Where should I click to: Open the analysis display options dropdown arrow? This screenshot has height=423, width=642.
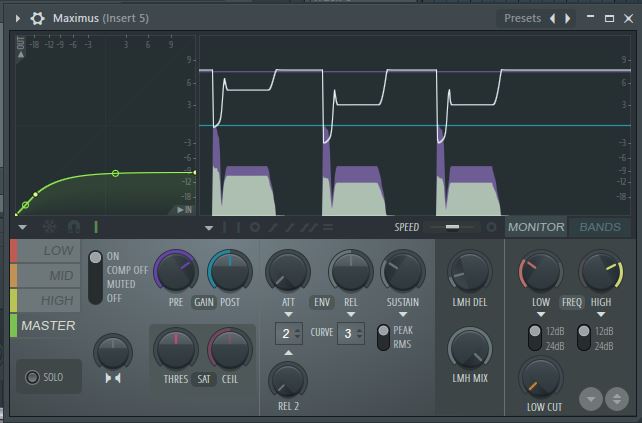point(209,228)
